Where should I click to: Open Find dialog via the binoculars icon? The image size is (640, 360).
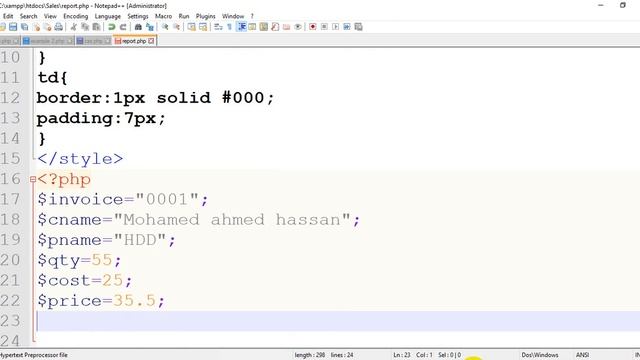click(x=138, y=27)
